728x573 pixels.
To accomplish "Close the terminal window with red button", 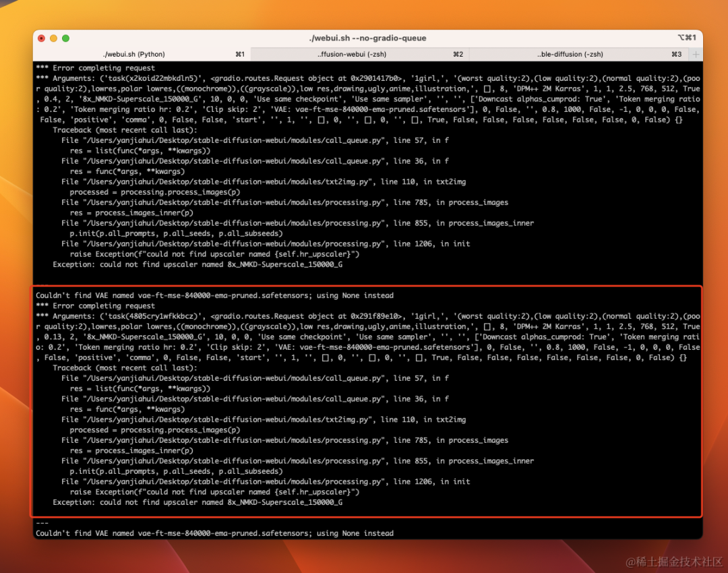I will 41,38.
